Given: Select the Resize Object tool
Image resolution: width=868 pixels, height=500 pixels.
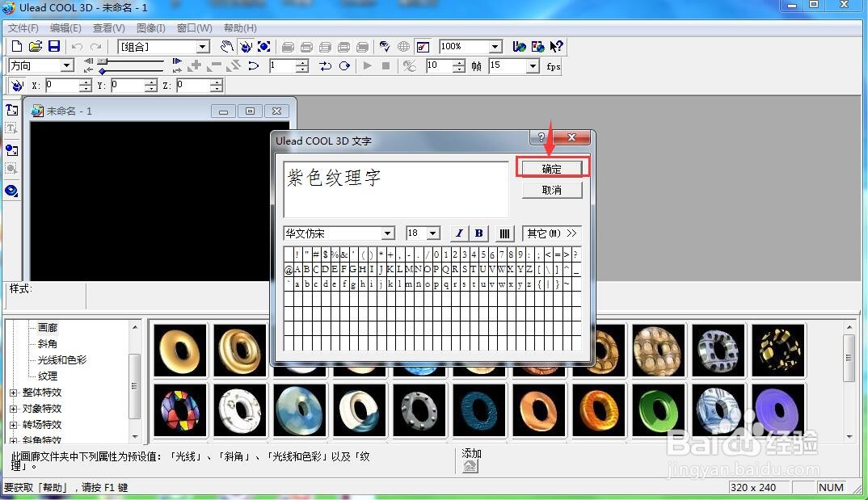Looking at the screenshot, I should [x=264, y=47].
